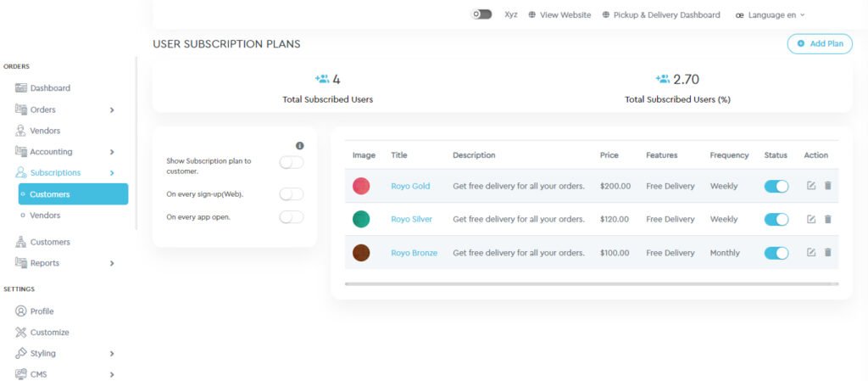Open the Language en dropdown
Screen dimensions: 868x381
(x=770, y=15)
